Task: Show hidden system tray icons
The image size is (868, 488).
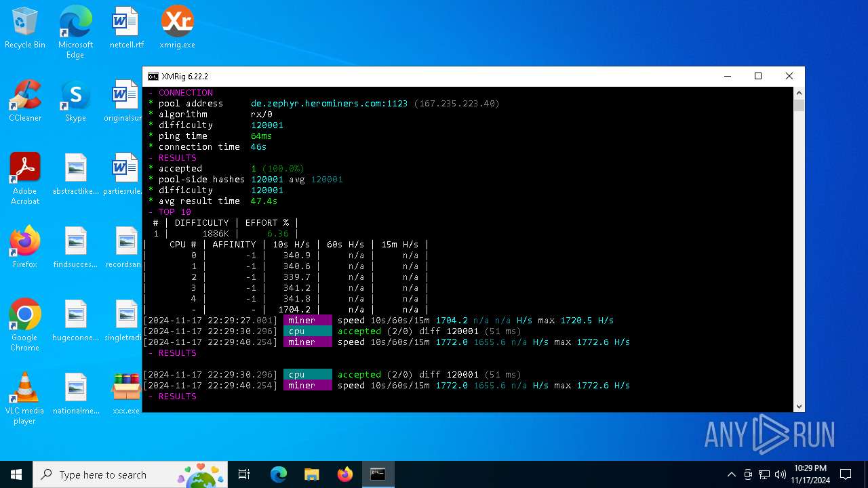Action: 731,474
